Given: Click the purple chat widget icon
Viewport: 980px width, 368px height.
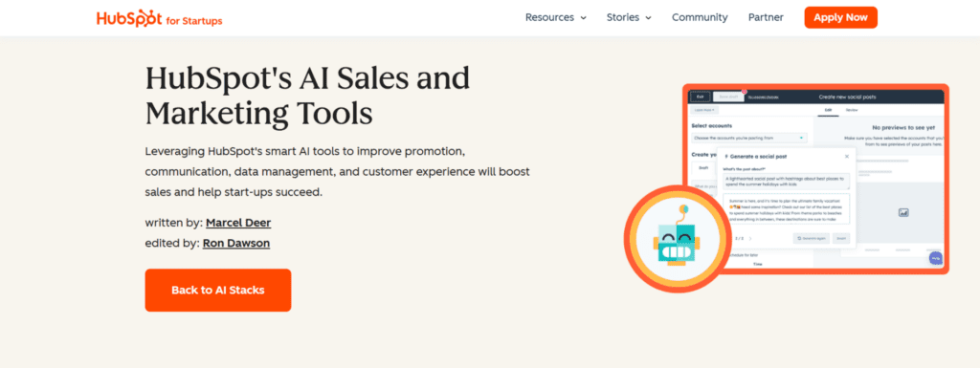Looking at the screenshot, I should click(936, 258).
